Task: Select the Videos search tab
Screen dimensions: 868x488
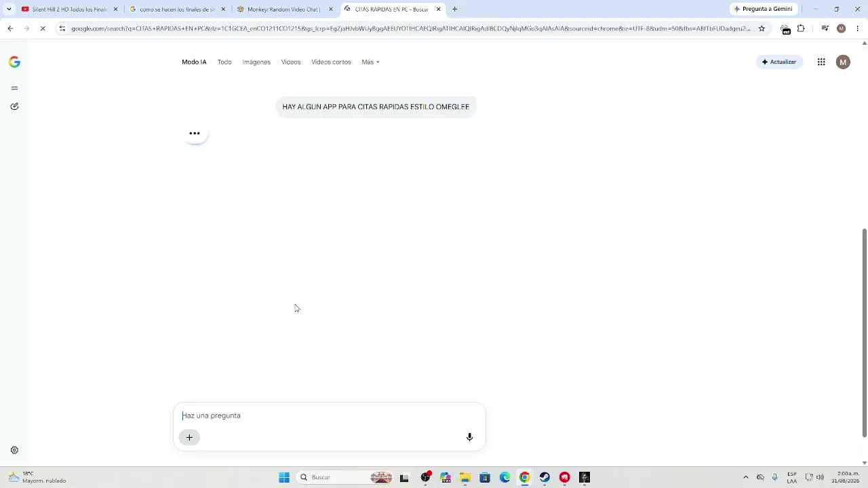Action: [x=291, y=62]
